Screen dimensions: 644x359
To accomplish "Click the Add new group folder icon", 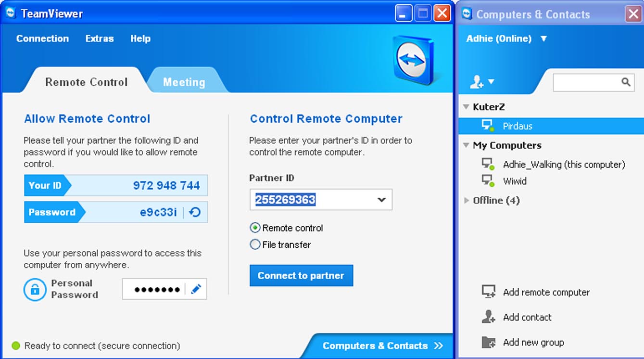I will [488, 342].
